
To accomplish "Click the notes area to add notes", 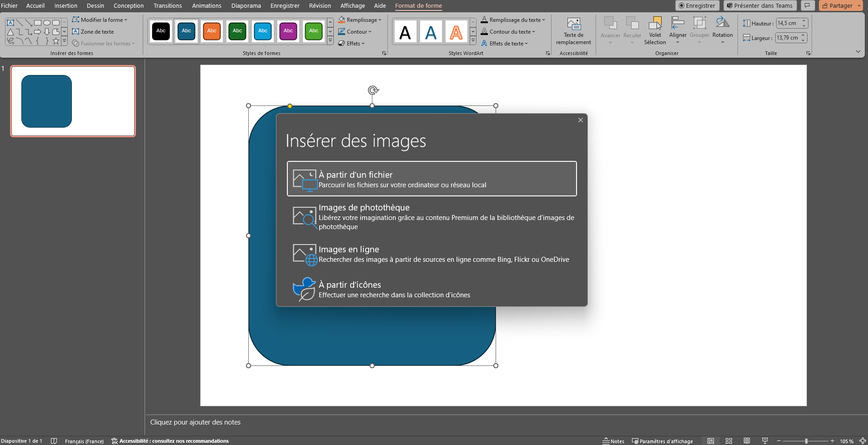I will tap(506, 422).
